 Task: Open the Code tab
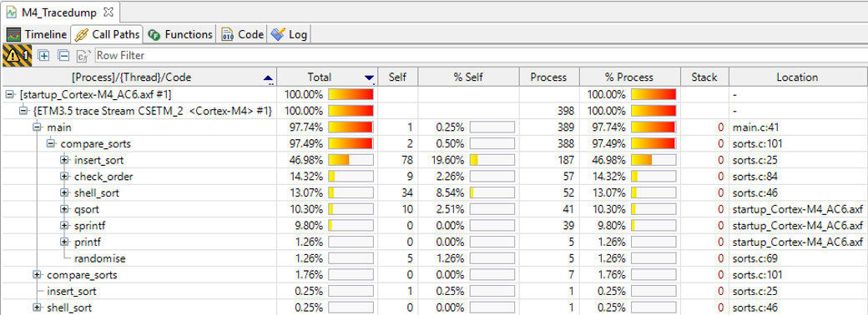pyautogui.click(x=243, y=34)
